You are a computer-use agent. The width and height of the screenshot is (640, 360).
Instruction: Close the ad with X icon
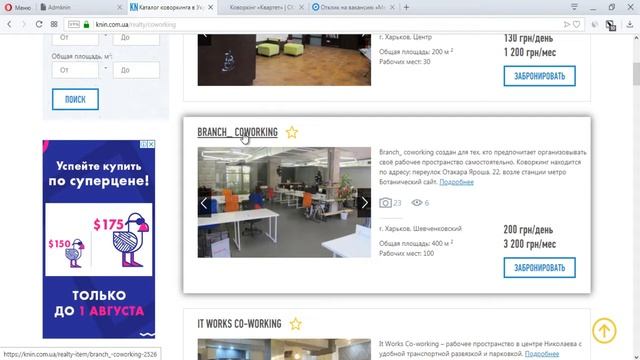(151, 144)
